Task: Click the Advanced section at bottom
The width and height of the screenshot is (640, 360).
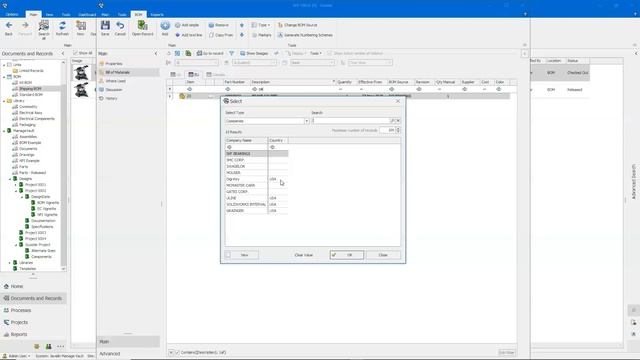Action: 110,354
